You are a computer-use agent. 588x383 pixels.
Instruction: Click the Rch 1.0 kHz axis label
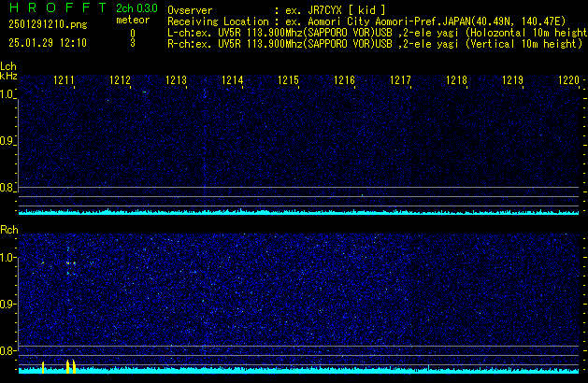click(7, 258)
